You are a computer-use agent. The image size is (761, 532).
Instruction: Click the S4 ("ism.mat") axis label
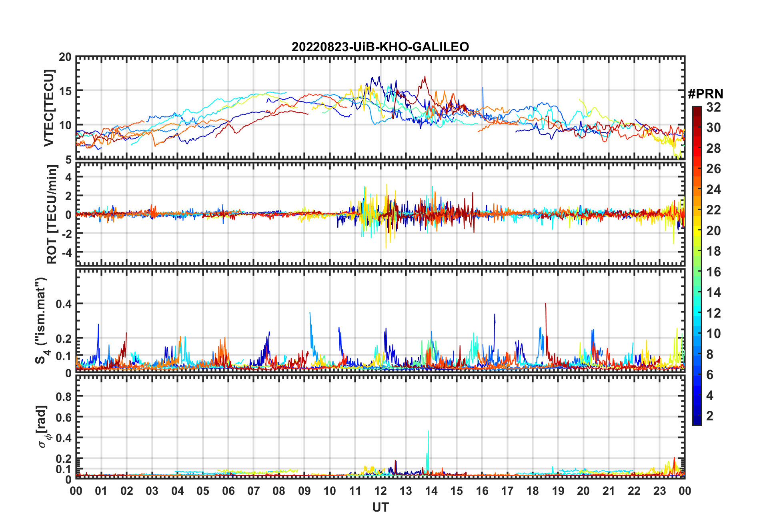(x=42, y=320)
